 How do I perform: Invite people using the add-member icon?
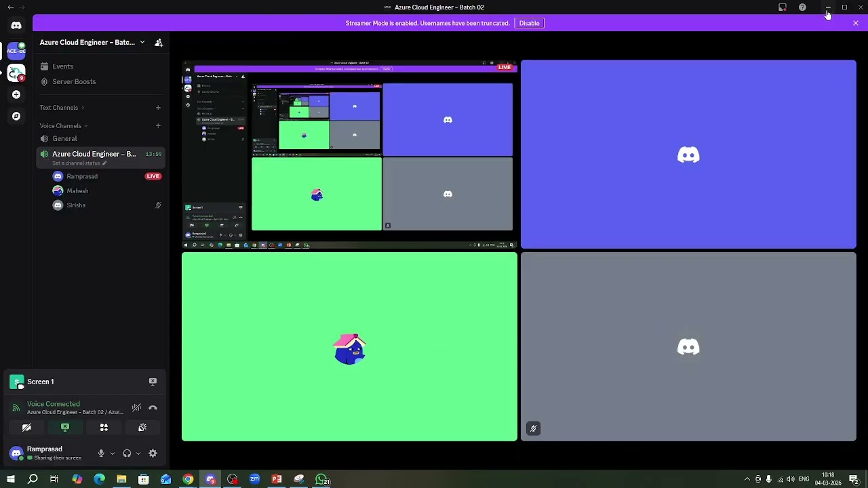[x=159, y=42]
